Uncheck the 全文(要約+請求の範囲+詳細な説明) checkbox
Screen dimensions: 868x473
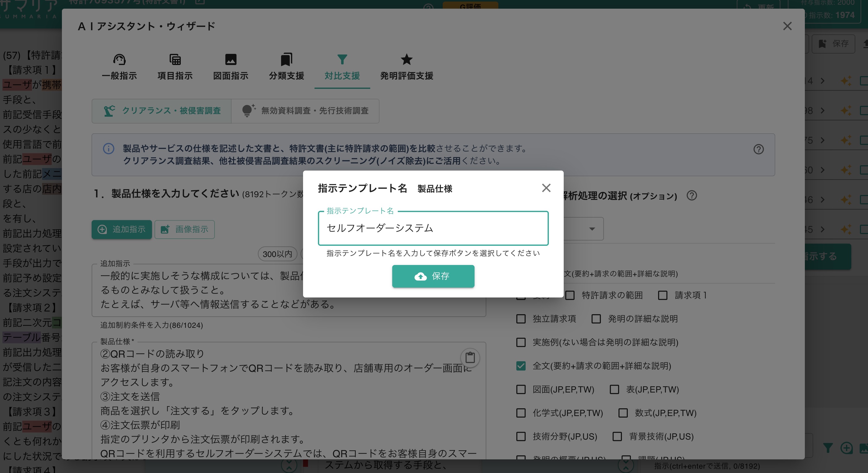pos(521,366)
